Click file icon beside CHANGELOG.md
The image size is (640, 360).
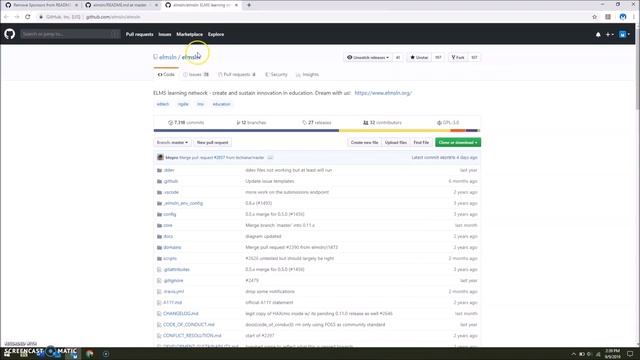point(159,313)
